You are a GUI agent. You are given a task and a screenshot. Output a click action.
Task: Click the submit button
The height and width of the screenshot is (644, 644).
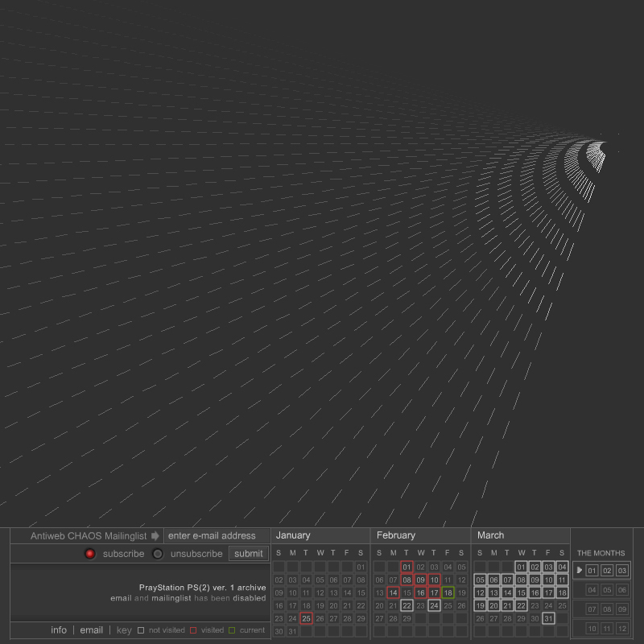point(249,554)
